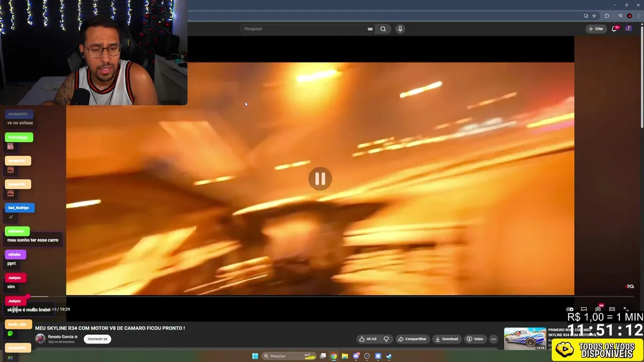Image resolution: width=644 pixels, height=362 pixels.
Task: Open the YouTube account avatar menu
Action: tap(628, 29)
